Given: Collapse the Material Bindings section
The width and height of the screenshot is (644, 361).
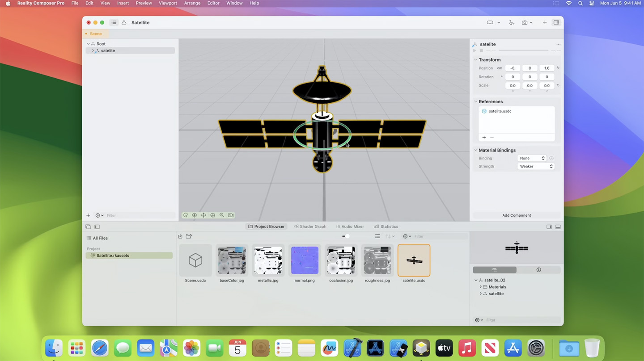Looking at the screenshot, I should click(x=475, y=150).
